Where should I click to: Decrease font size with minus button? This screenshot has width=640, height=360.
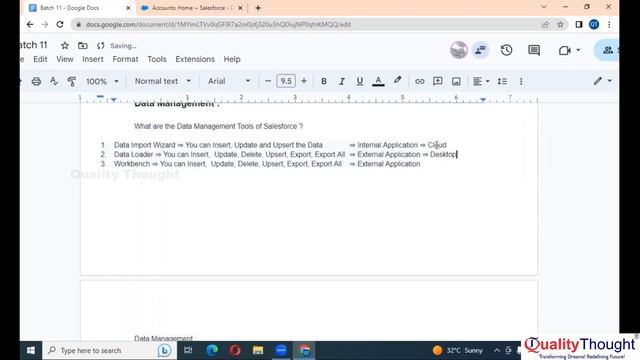click(x=268, y=81)
